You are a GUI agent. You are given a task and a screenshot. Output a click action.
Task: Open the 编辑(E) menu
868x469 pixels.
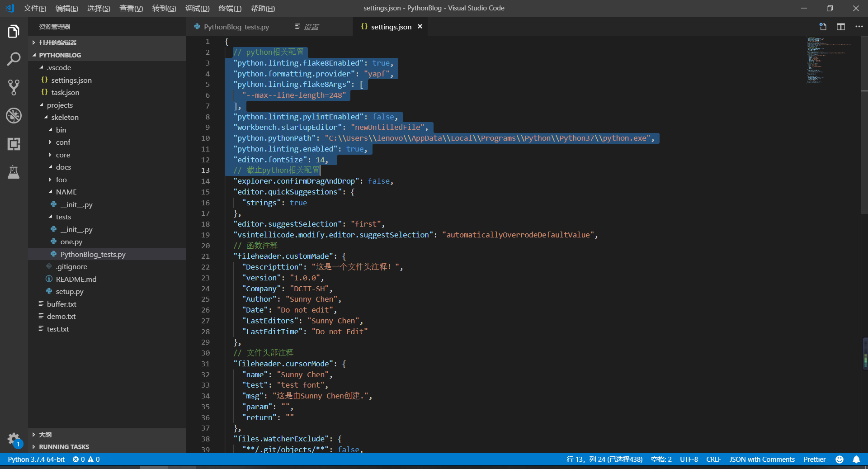coord(66,9)
